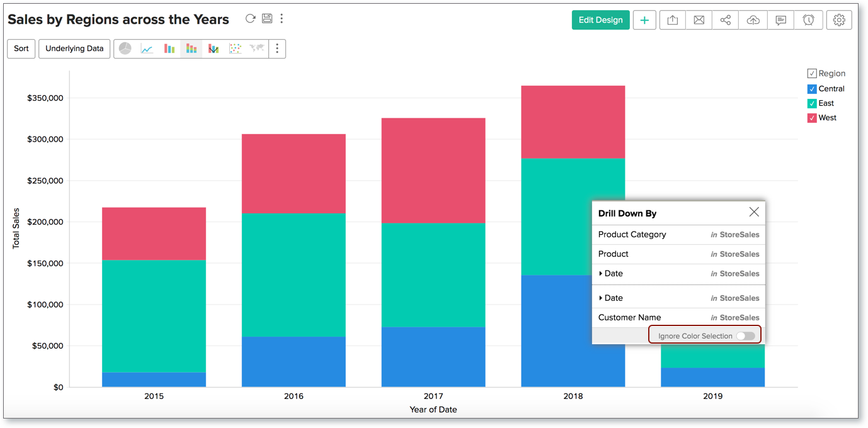
Task: Switch to the combination chart type
Action: point(214,48)
